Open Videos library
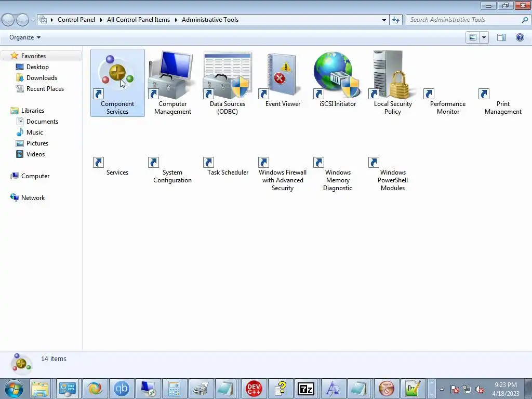 pyautogui.click(x=35, y=154)
